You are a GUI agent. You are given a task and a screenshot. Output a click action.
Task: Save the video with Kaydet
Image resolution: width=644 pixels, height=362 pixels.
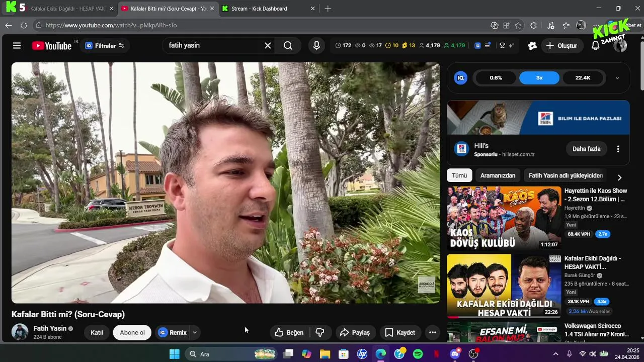400,332
